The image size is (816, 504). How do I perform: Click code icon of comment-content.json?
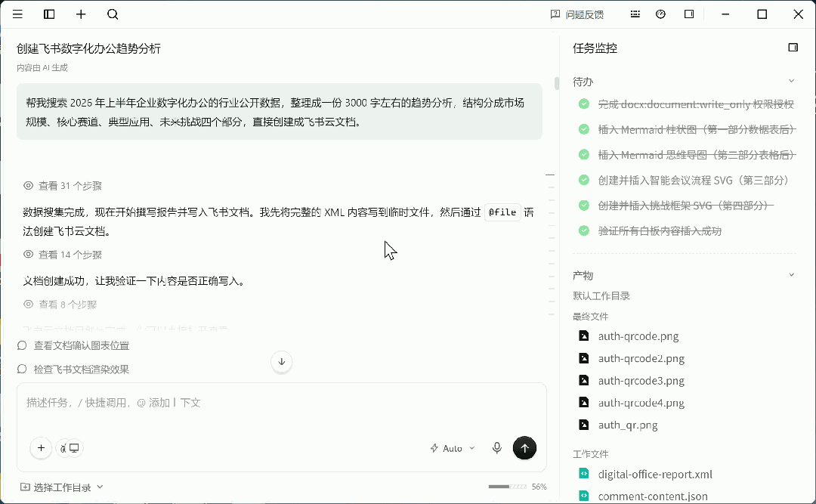coord(584,496)
